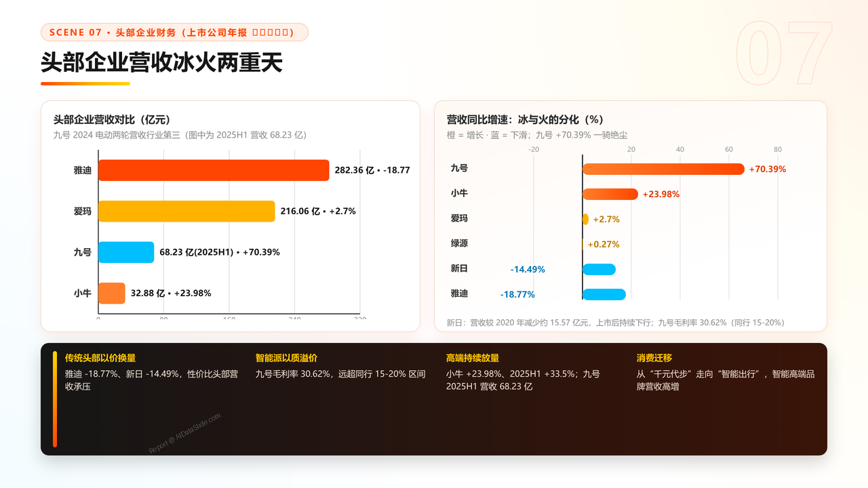Select value label 216.06 亿 • +2.7%
The height and width of the screenshot is (488, 868).
pyautogui.click(x=318, y=211)
